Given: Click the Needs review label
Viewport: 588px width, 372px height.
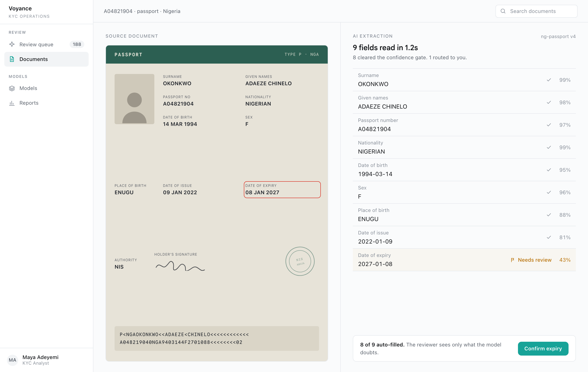Looking at the screenshot, I should [x=535, y=260].
